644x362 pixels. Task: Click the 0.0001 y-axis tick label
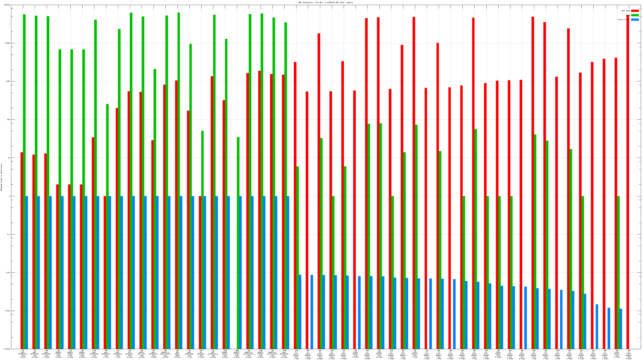pyautogui.click(x=7, y=349)
